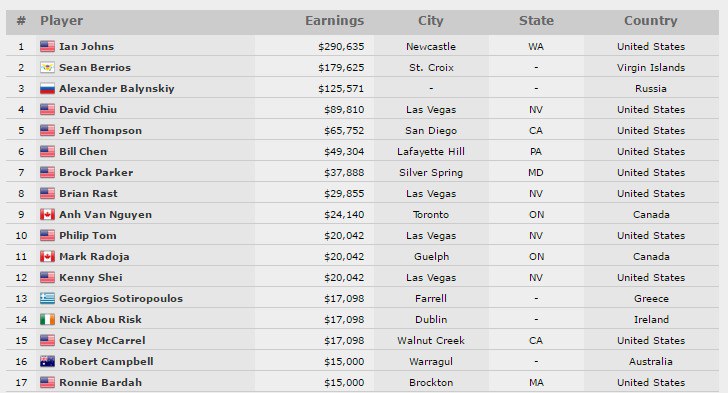This screenshot has width=728, height=393.
Task: Click the Russian flag beside Alexander Balynskiy
Action: tap(47, 88)
